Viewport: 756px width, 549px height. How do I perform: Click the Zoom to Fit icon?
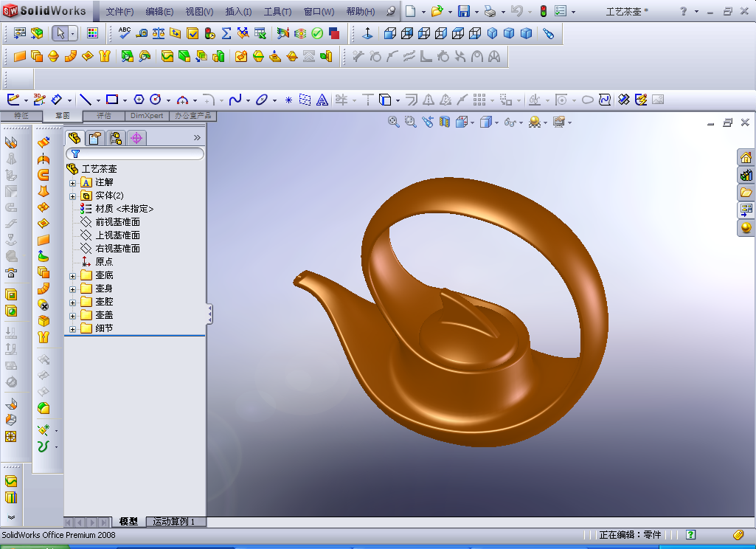[393, 122]
